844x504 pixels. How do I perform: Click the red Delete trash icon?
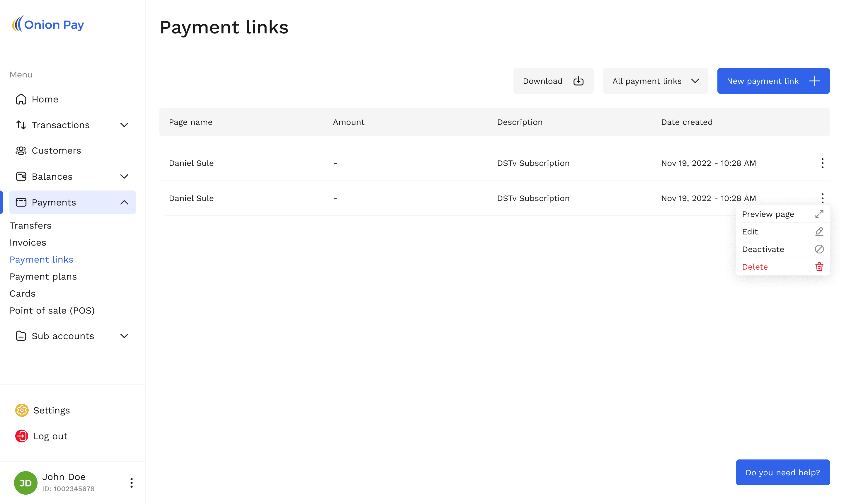coord(819,267)
